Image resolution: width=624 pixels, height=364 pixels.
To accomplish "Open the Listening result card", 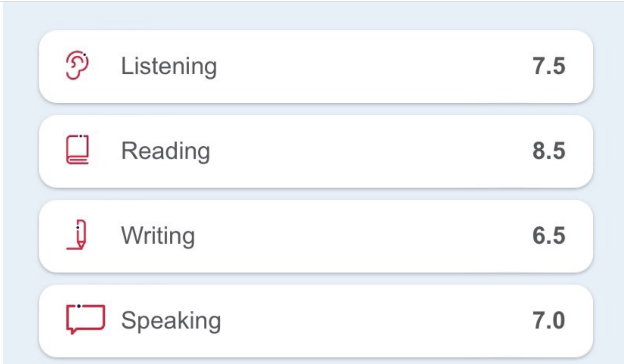I will pyautogui.click(x=316, y=67).
